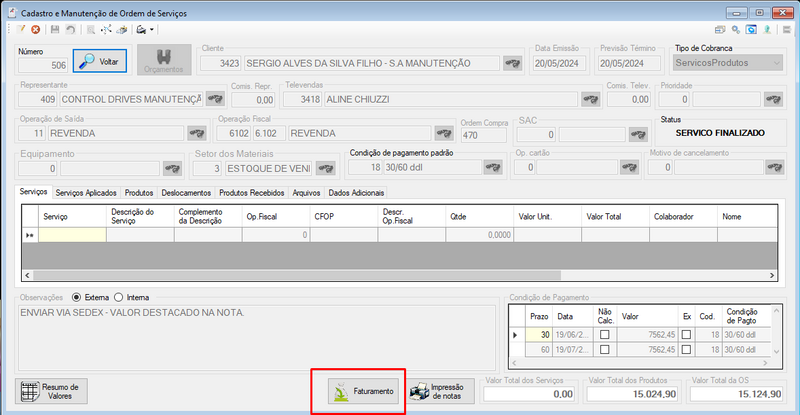Select the prazo 60 row header in payment grid
The image size is (800, 415).
click(517, 350)
